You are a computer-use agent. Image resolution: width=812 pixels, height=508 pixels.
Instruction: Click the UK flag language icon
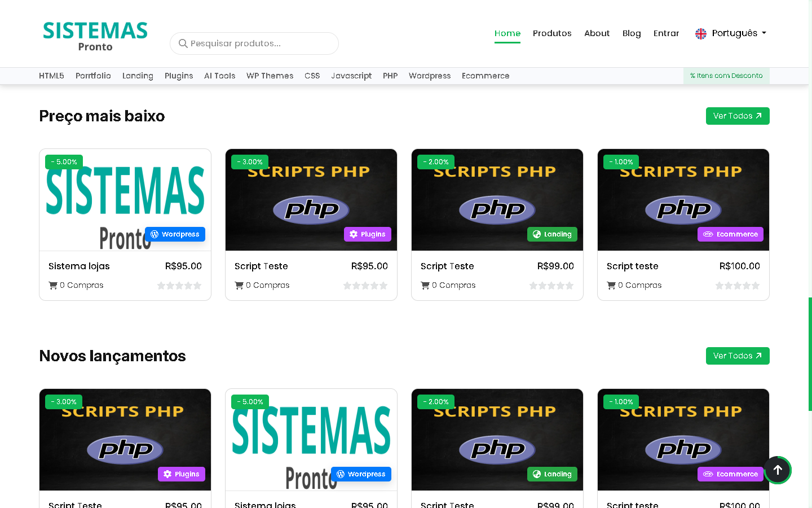701,33
